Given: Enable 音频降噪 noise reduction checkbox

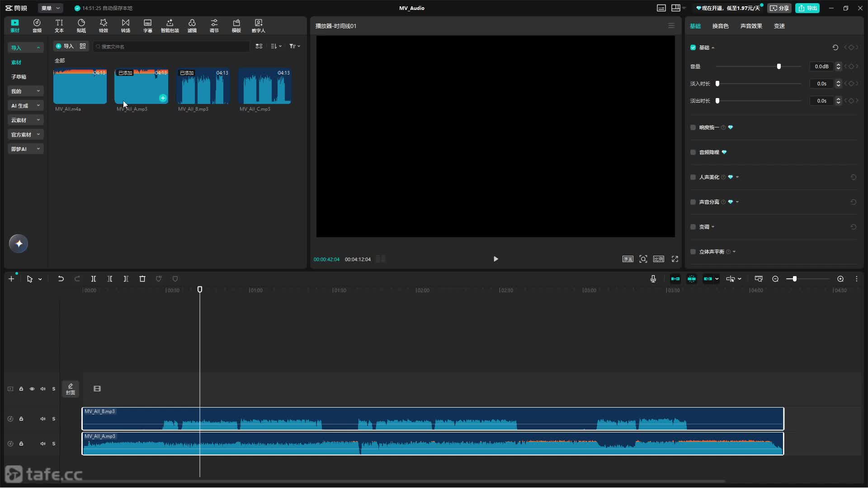Looking at the screenshot, I should pyautogui.click(x=693, y=152).
